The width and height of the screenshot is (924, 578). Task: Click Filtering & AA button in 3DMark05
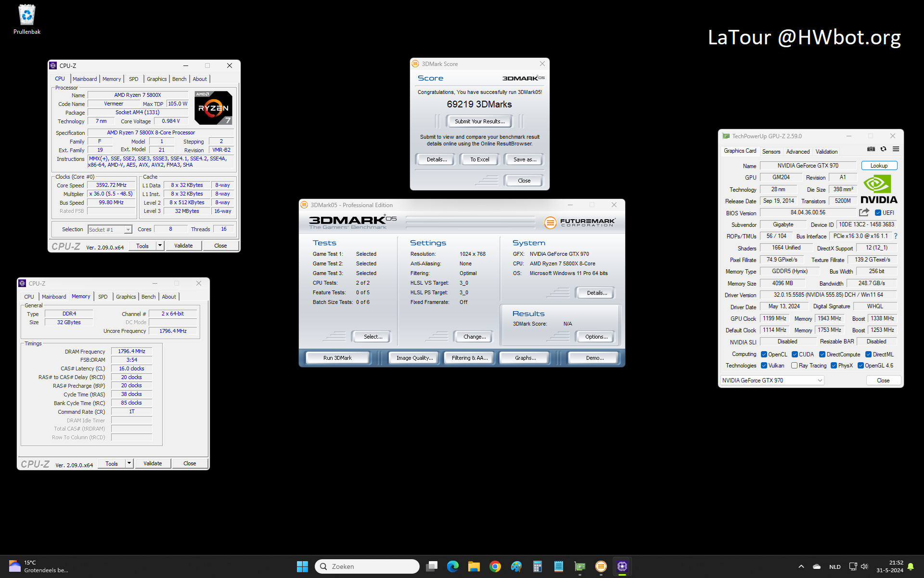point(470,358)
